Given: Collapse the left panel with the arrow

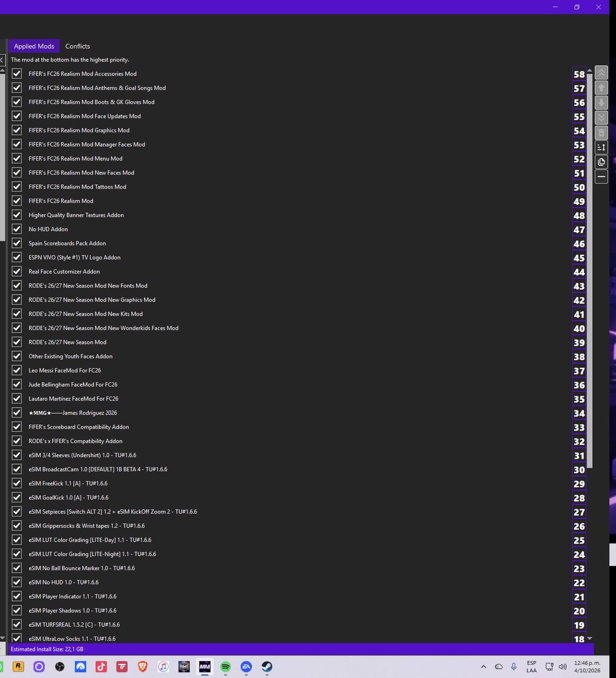Looking at the screenshot, I should 2,59.
